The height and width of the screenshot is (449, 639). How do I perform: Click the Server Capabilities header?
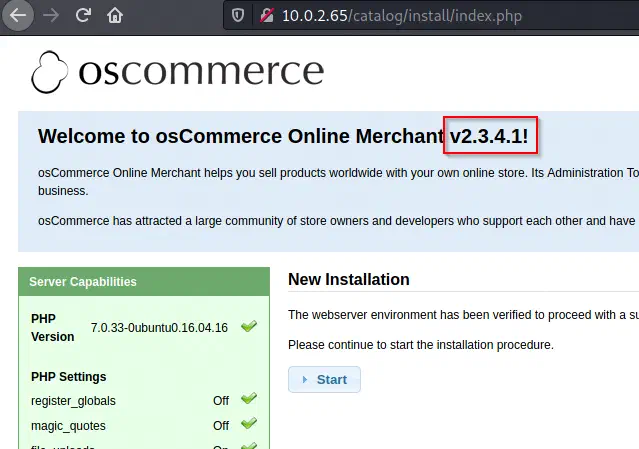pos(144,282)
